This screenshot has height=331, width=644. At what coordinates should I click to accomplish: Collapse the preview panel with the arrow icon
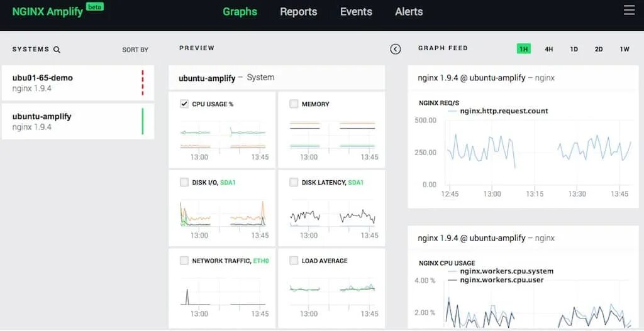[395, 49]
